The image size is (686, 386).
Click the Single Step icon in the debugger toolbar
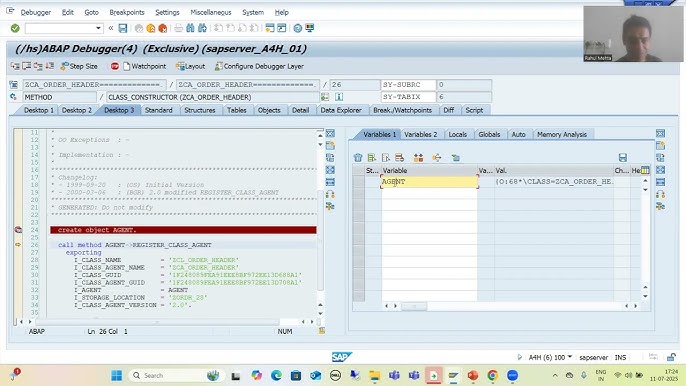(x=15, y=66)
